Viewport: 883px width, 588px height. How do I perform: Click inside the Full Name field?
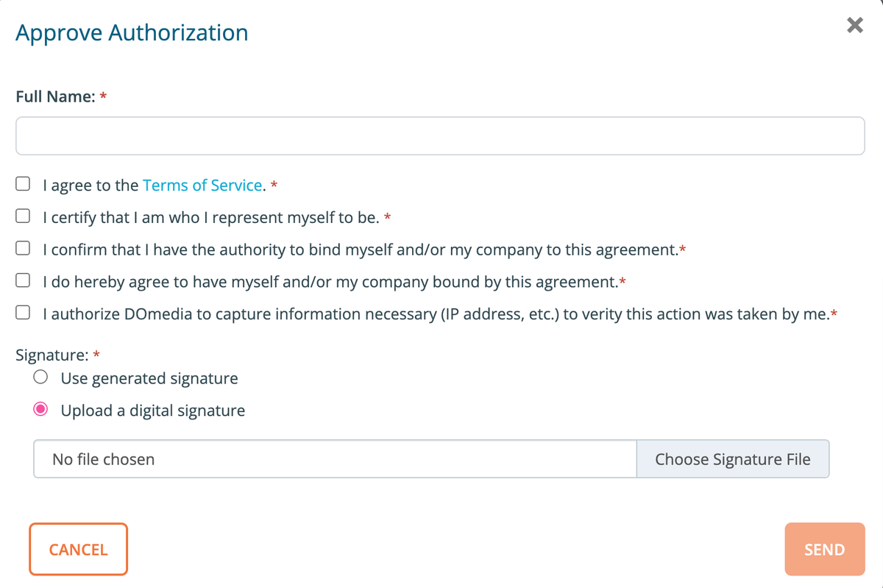click(440, 135)
